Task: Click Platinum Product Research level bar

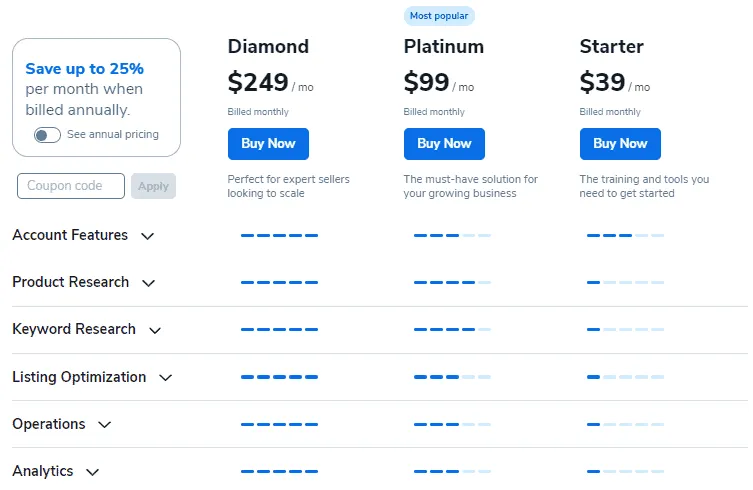Action: [x=452, y=282]
